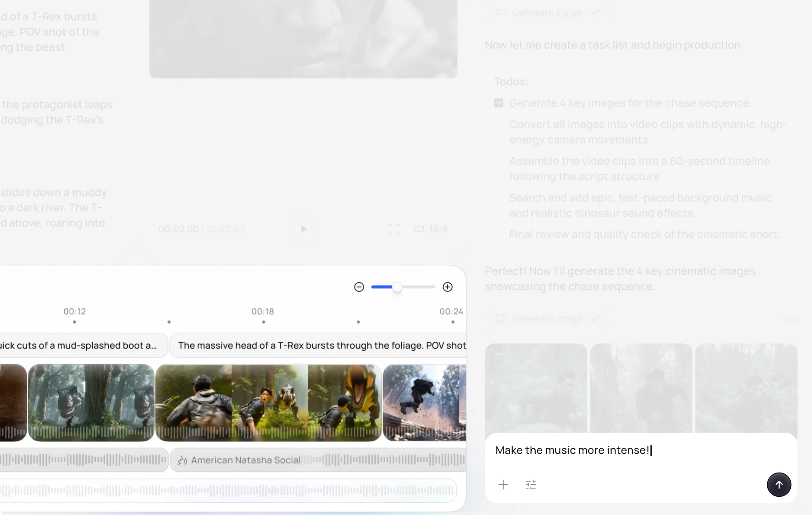The image size is (812, 515).
Task: Open the chat settings tune icon
Action: 530,485
